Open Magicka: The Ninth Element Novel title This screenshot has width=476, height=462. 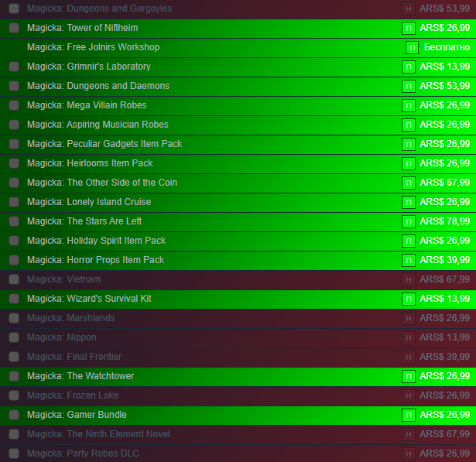pyautogui.click(x=98, y=434)
